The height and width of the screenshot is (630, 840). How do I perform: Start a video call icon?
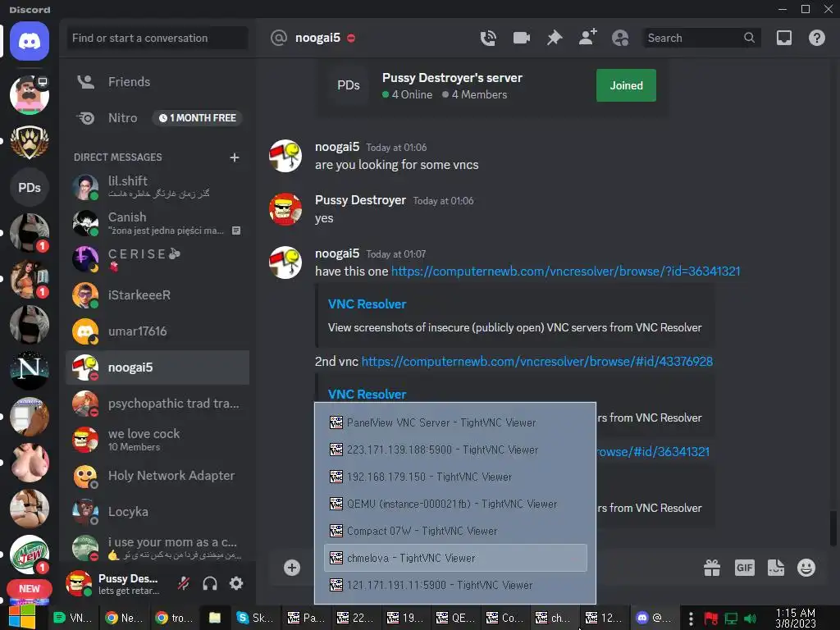point(521,38)
